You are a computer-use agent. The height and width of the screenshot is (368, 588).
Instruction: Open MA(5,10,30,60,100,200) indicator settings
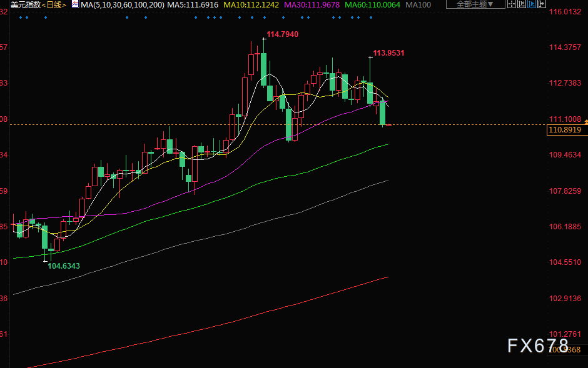121,4
